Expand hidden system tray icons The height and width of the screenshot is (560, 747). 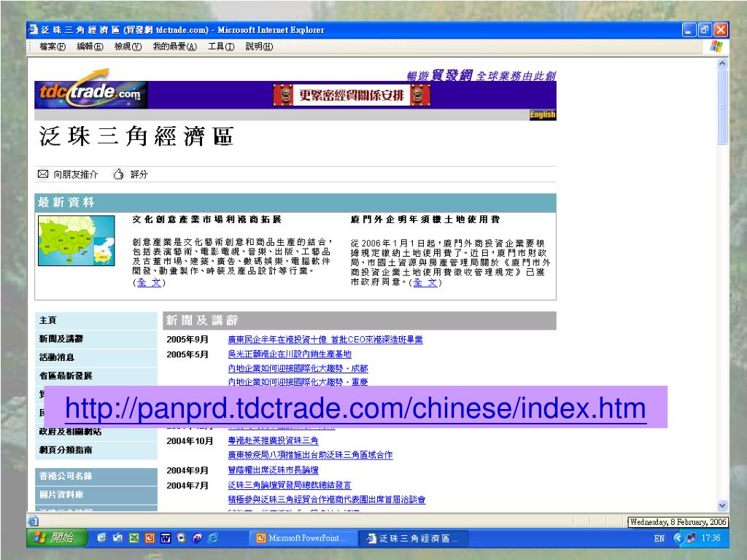point(678,539)
